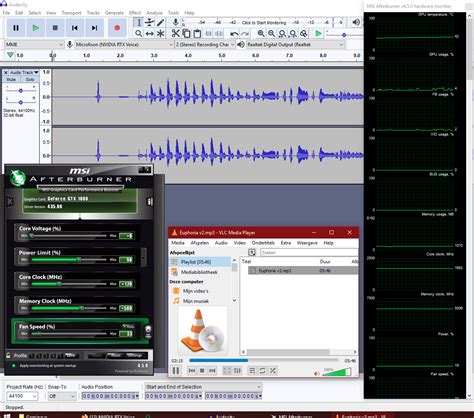Toggle zoom in Audacity edit toolbar
Screen dimensions: 474x418
[x=304, y=33]
